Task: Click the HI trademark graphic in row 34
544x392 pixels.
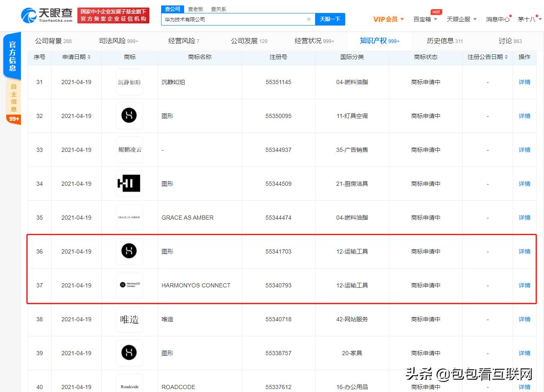Action: tap(129, 183)
